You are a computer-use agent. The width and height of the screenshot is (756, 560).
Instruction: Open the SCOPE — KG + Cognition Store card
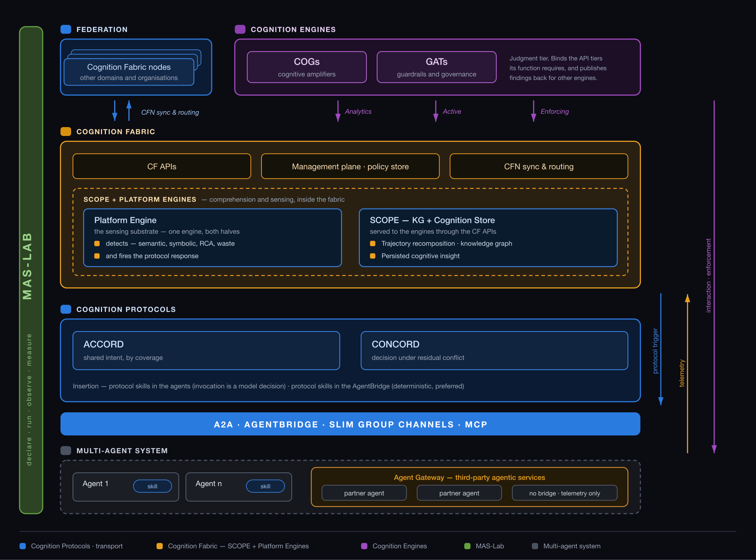[x=488, y=238]
